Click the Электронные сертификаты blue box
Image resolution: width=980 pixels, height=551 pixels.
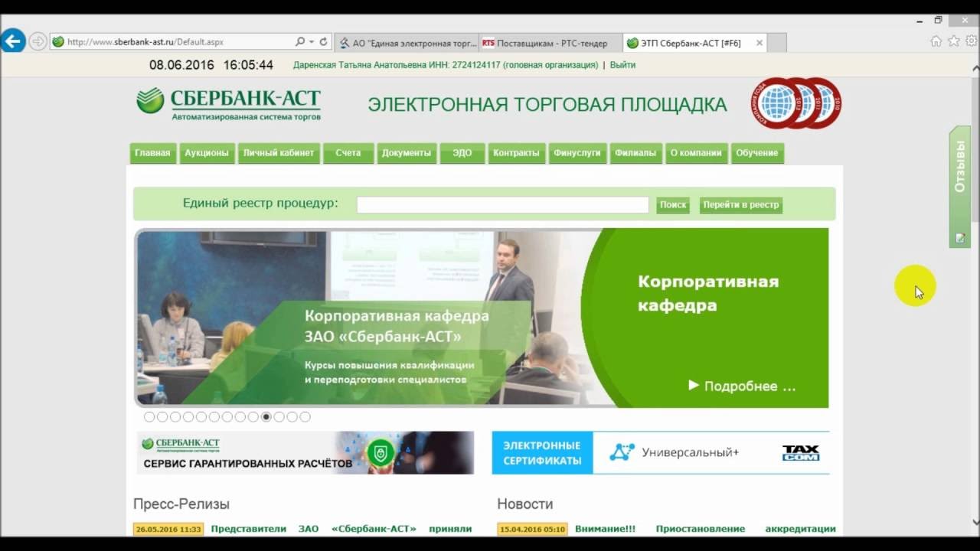pyautogui.click(x=542, y=453)
